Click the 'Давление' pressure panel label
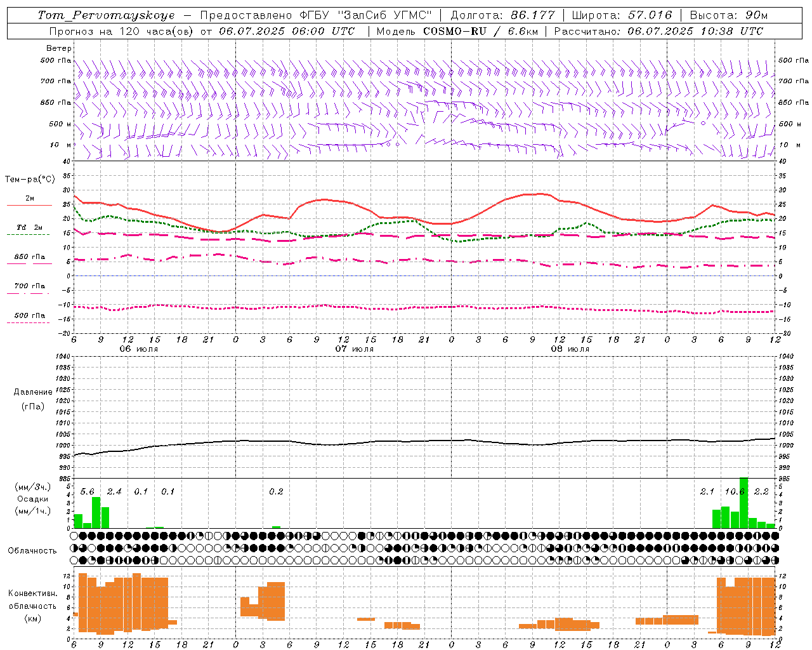 33,392
